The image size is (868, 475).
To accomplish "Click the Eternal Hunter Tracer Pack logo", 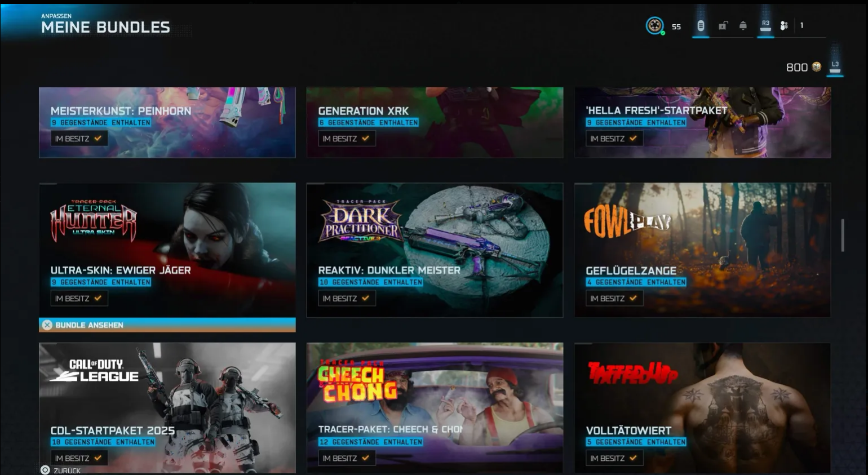I will pyautogui.click(x=94, y=220).
